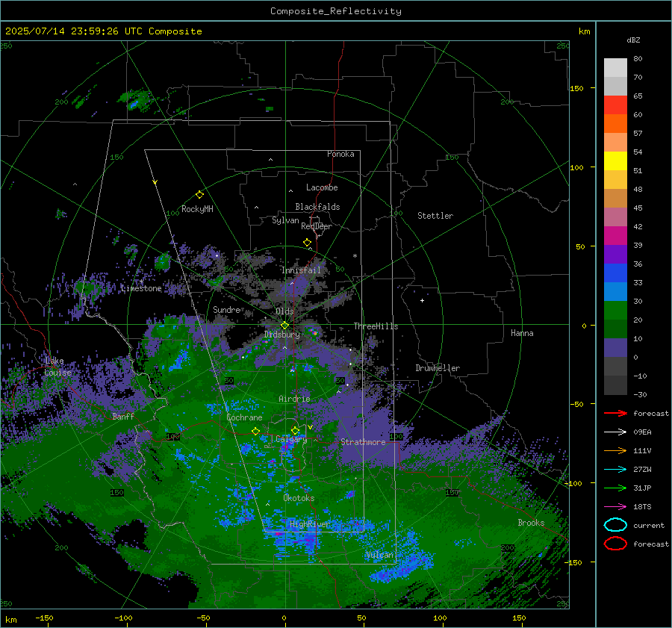Pick the orange 57-60 dBZ swatch
This screenshot has height=628, width=672.
615,124
